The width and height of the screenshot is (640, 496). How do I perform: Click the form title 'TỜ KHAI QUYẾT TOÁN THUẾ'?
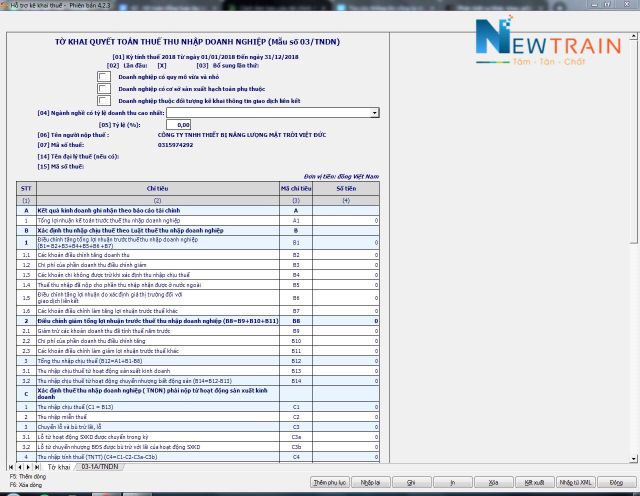click(x=198, y=42)
